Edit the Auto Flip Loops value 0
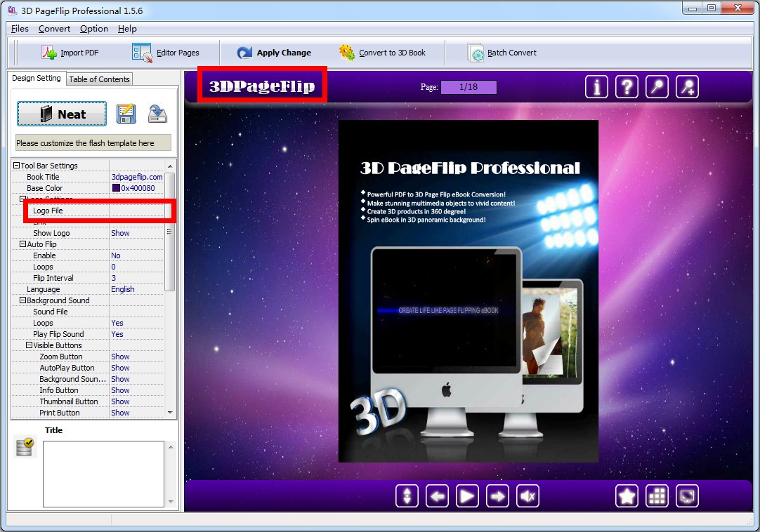 [x=137, y=267]
